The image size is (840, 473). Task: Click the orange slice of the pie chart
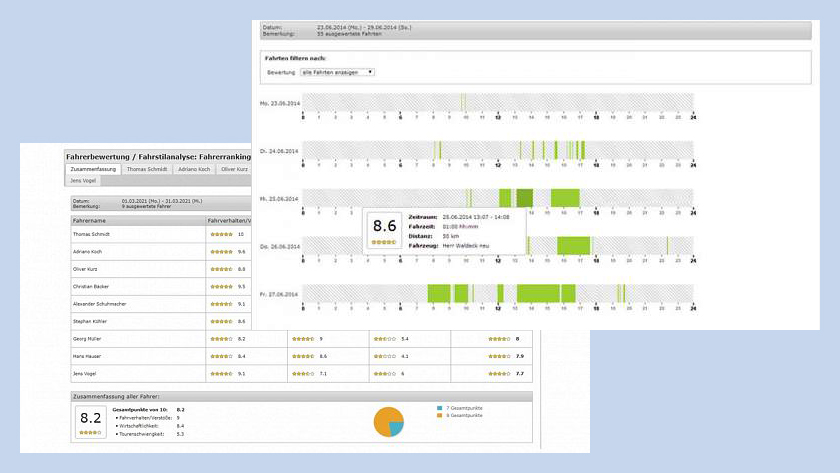click(383, 419)
